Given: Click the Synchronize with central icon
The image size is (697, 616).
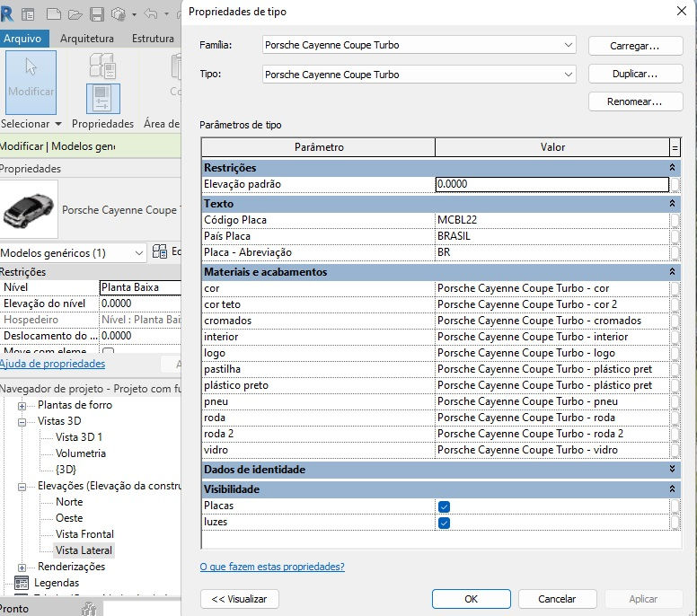Looking at the screenshot, I should (x=119, y=14).
